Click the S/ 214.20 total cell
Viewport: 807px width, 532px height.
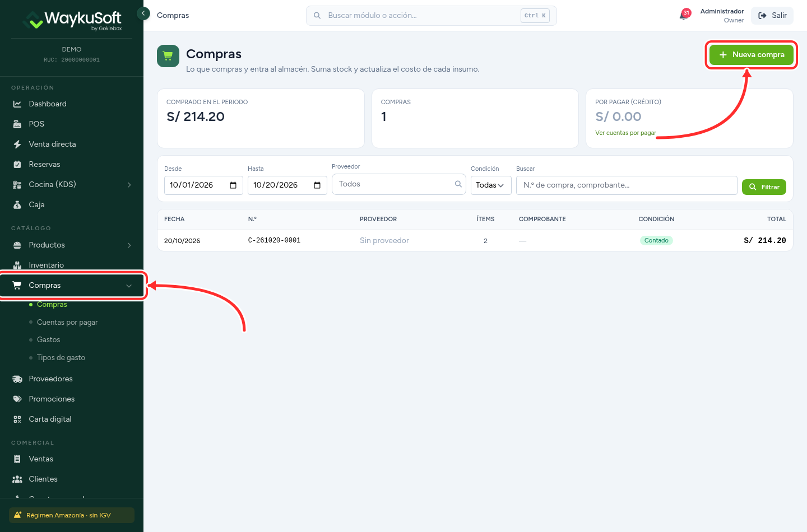click(764, 241)
